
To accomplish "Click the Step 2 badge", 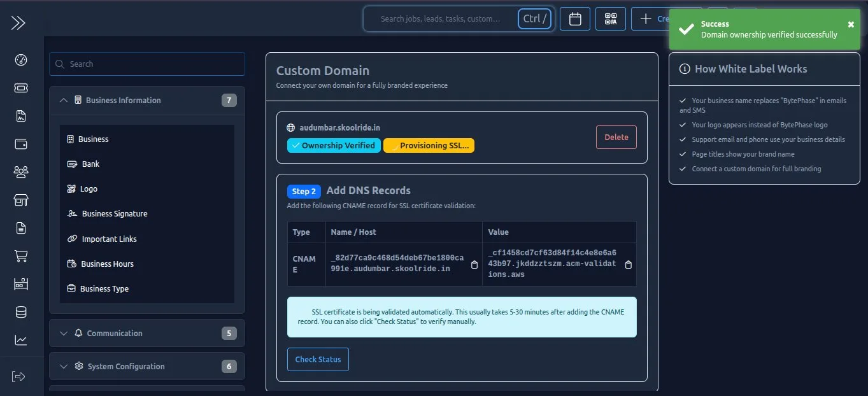I will tap(304, 191).
